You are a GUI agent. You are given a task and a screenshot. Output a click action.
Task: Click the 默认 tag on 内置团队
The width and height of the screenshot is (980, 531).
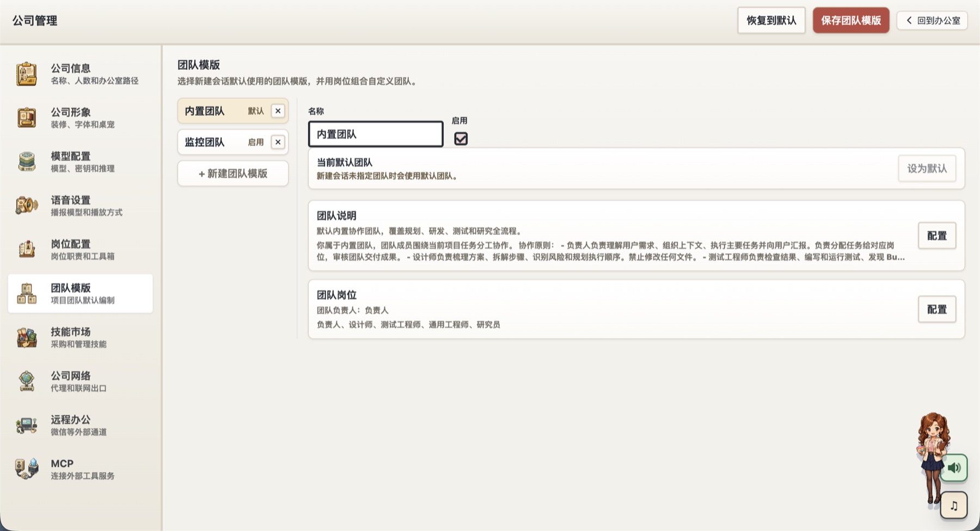coord(256,111)
